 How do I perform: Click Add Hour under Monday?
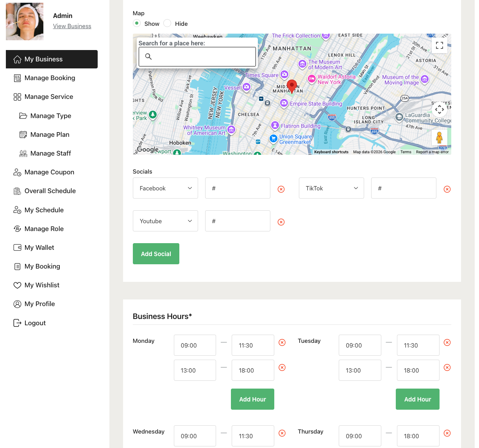[x=252, y=399]
